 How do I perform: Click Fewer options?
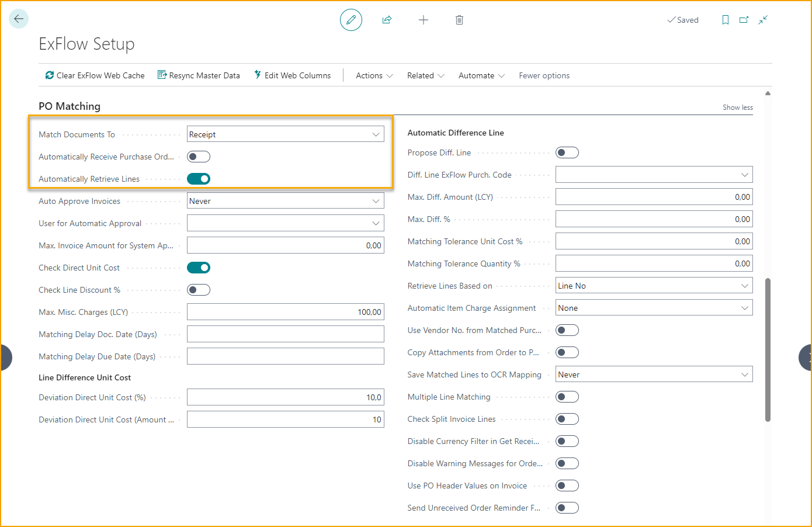544,75
